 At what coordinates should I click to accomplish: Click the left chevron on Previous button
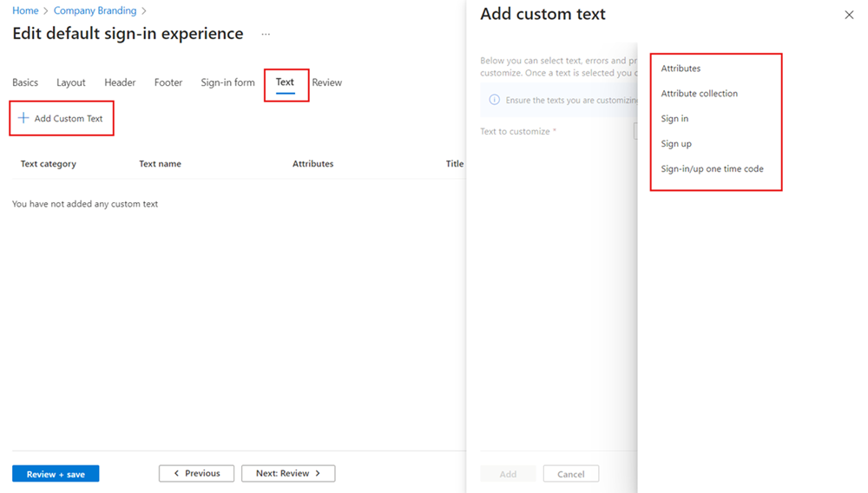point(176,473)
